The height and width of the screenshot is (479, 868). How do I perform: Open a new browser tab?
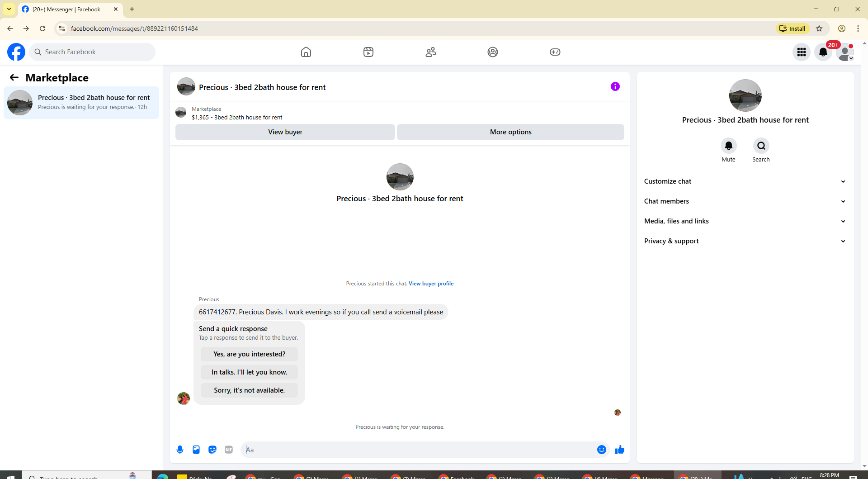point(132,9)
